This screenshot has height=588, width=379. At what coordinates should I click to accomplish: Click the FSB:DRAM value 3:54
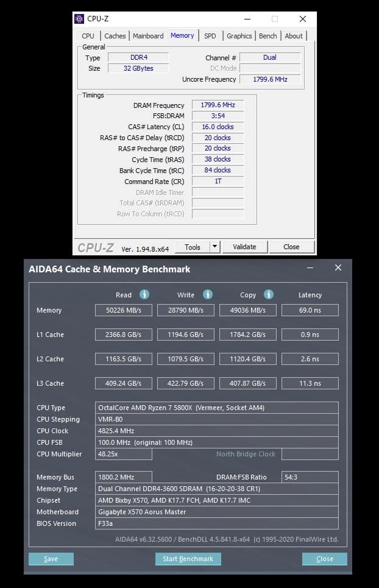pyautogui.click(x=218, y=116)
